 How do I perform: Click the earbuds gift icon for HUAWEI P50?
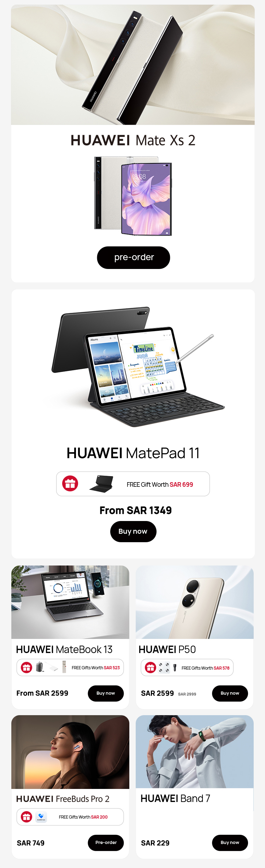[164, 668]
